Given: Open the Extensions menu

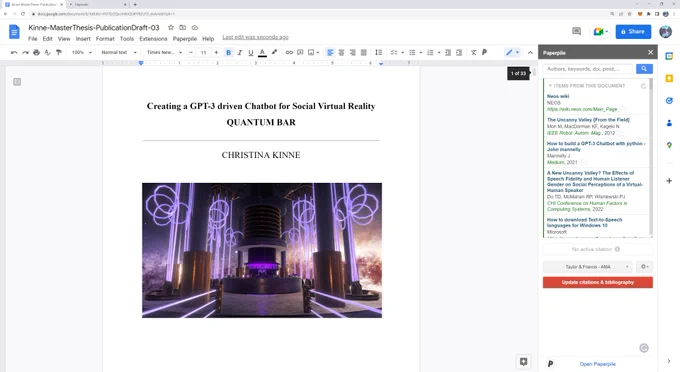Looking at the screenshot, I should [153, 39].
